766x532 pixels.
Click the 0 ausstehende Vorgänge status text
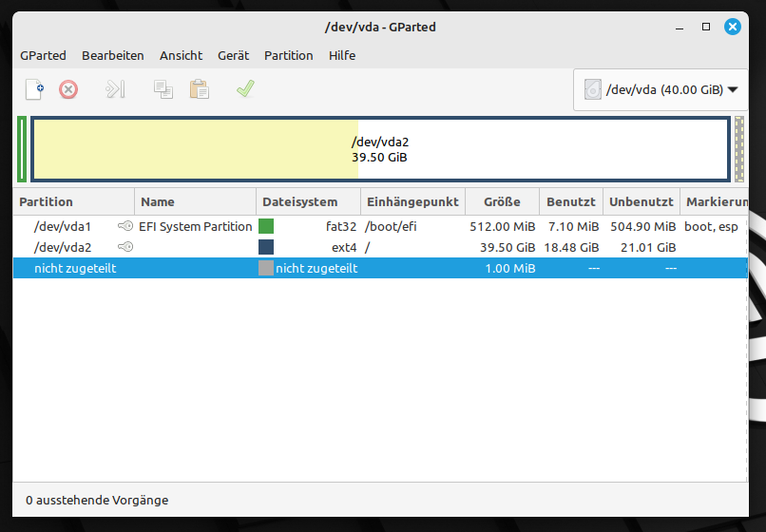[x=97, y=501]
